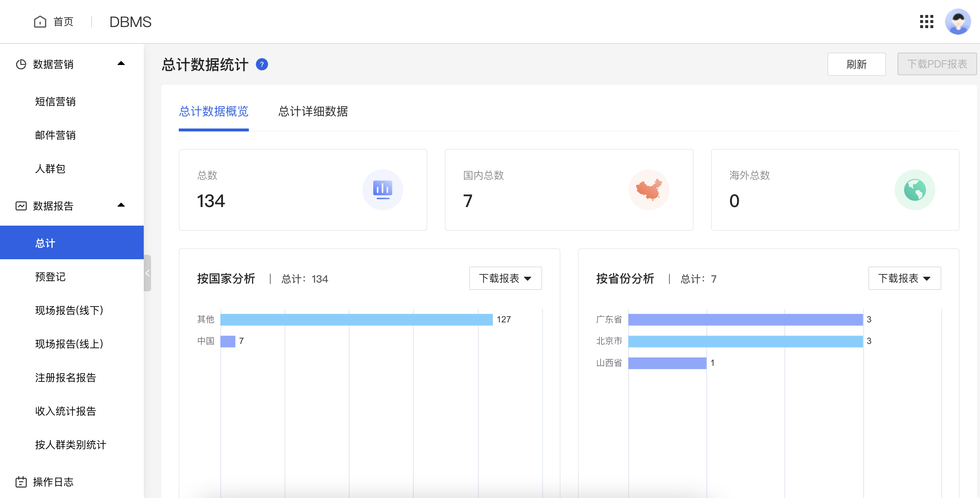Click the 首页 home icon
This screenshot has height=498, width=980.
[x=40, y=22]
